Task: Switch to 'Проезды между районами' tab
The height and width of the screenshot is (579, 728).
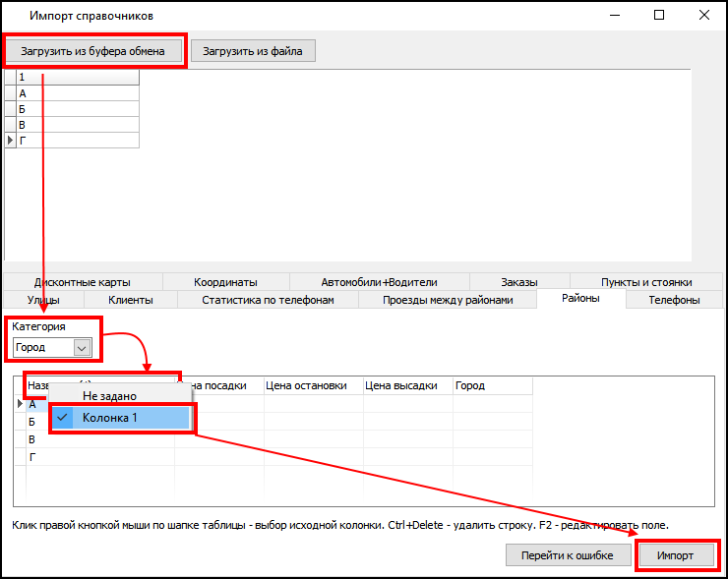Action: click(x=448, y=300)
